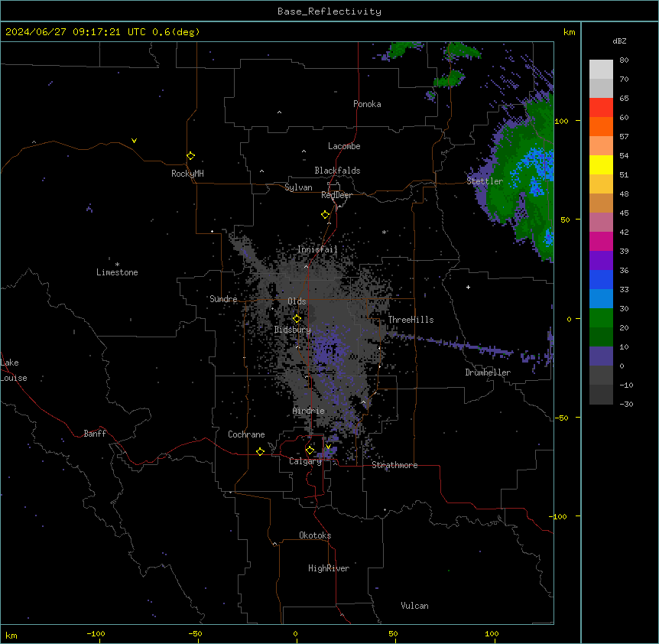Click the yellow diamond marker above RockyMH
Screen dimensions: 659x644
191,156
